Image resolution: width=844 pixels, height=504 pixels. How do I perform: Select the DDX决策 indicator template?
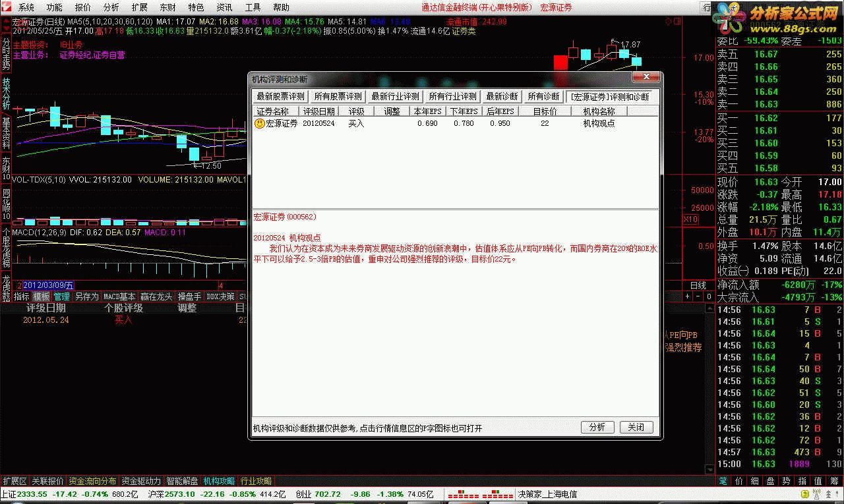pos(220,297)
